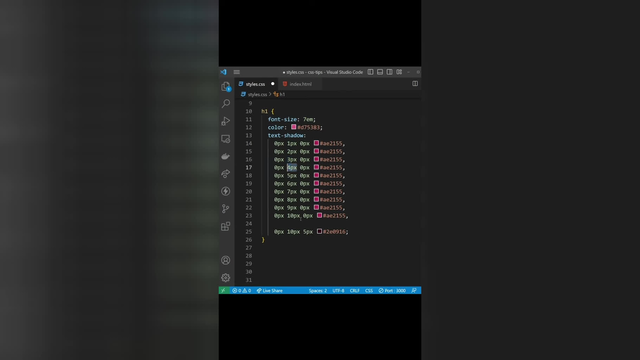Open the Search view in activity bar
The height and width of the screenshot is (360, 640).
coord(226,104)
